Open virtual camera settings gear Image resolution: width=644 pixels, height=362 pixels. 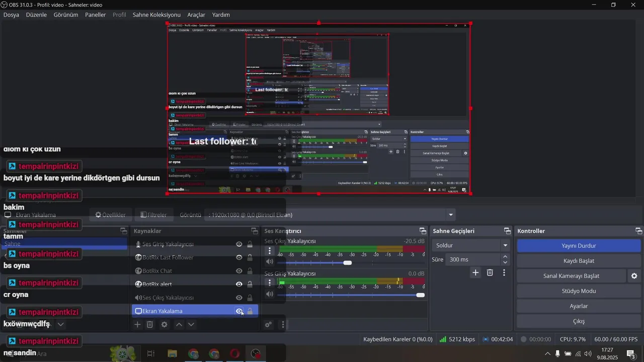pos(634,276)
